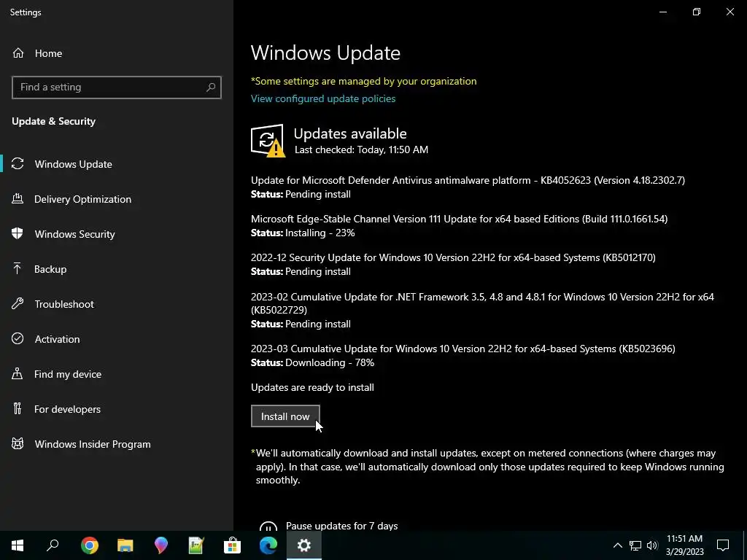Go to Settings Home

click(x=48, y=53)
